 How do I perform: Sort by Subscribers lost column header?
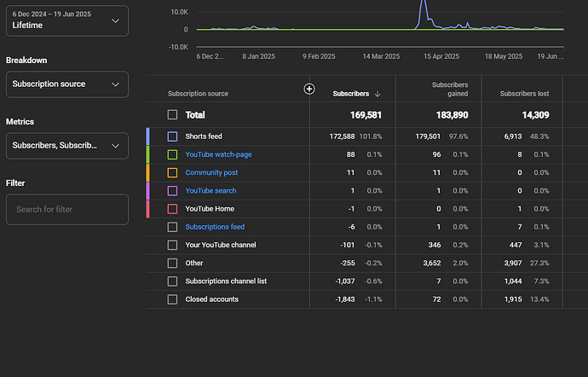coord(524,93)
